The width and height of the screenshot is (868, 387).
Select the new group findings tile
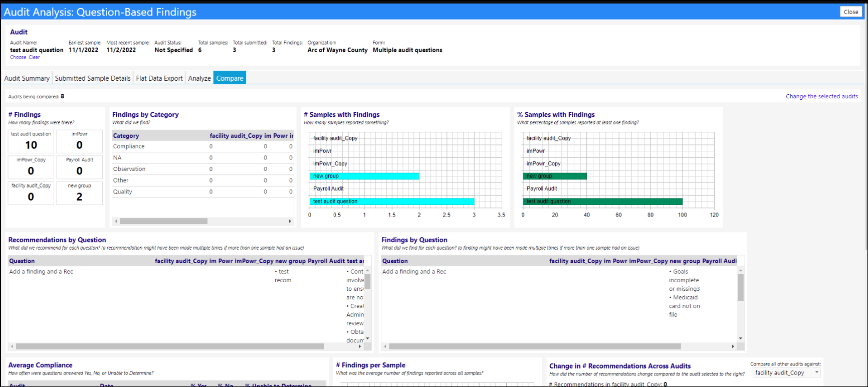point(80,193)
